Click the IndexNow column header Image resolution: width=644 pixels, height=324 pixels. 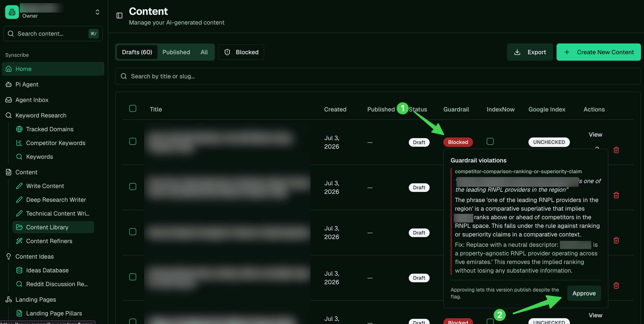pos(501,110)
